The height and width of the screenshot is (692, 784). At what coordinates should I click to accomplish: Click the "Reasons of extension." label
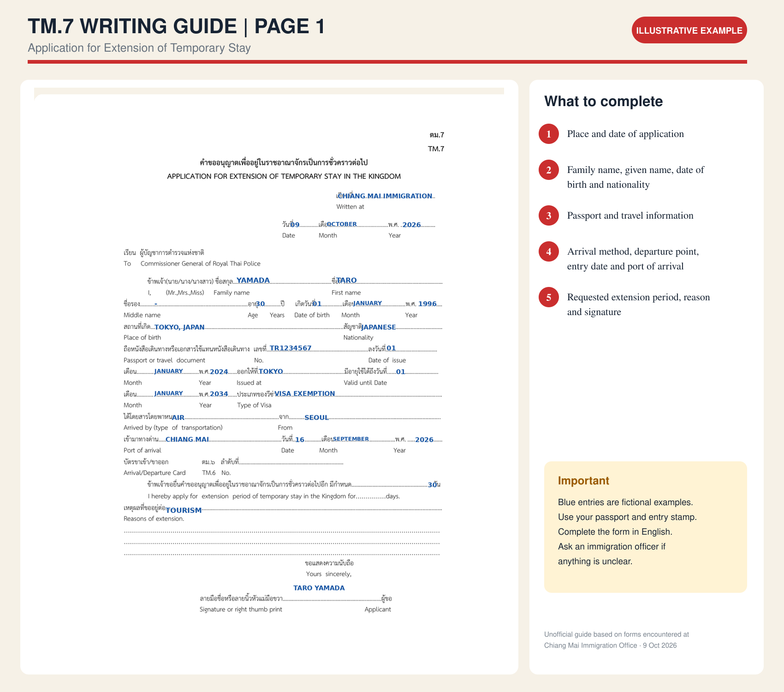tap(154, 519)
